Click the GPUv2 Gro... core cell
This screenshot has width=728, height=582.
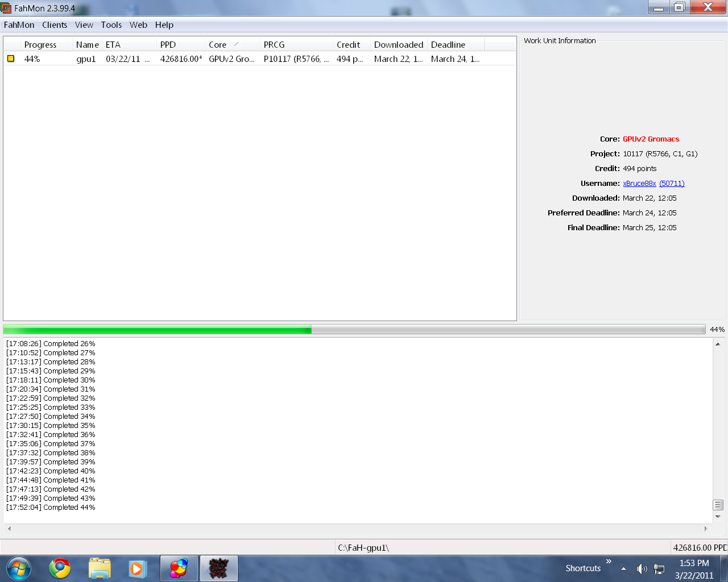(232, 59)
